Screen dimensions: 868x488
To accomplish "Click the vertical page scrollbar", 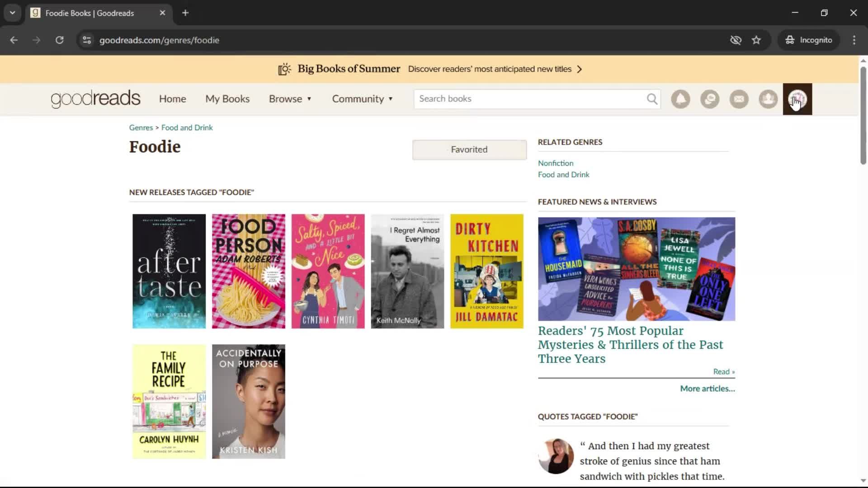I will [863, 115].
